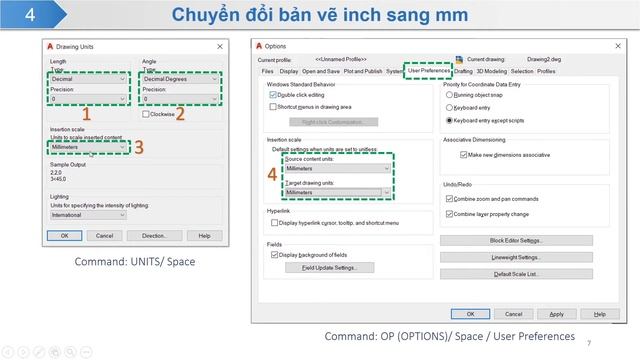Viewport: 640px width, 360px height.
Task: Open Angle Precision dropdown
Action: click(x=180, y=99)
